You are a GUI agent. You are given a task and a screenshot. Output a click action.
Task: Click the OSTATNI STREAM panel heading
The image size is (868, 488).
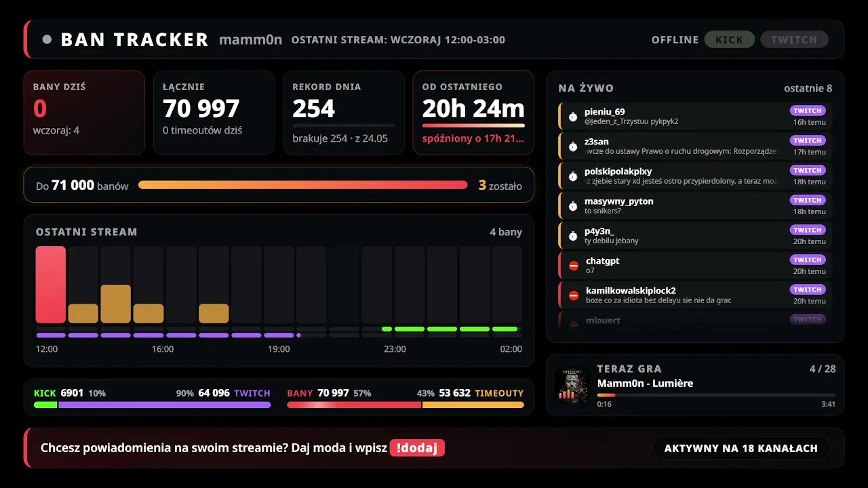click(87, 232)
